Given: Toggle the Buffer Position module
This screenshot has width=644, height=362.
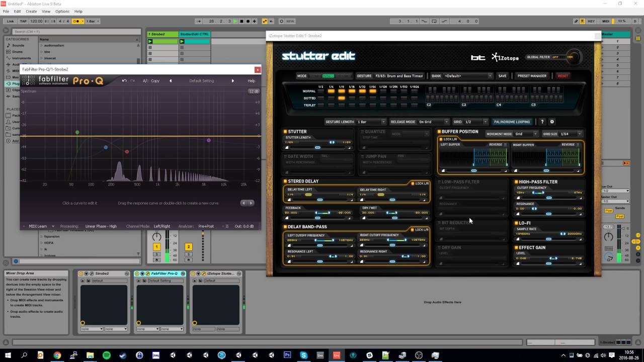Looking at the screenshot, I should tap(439, 132).
